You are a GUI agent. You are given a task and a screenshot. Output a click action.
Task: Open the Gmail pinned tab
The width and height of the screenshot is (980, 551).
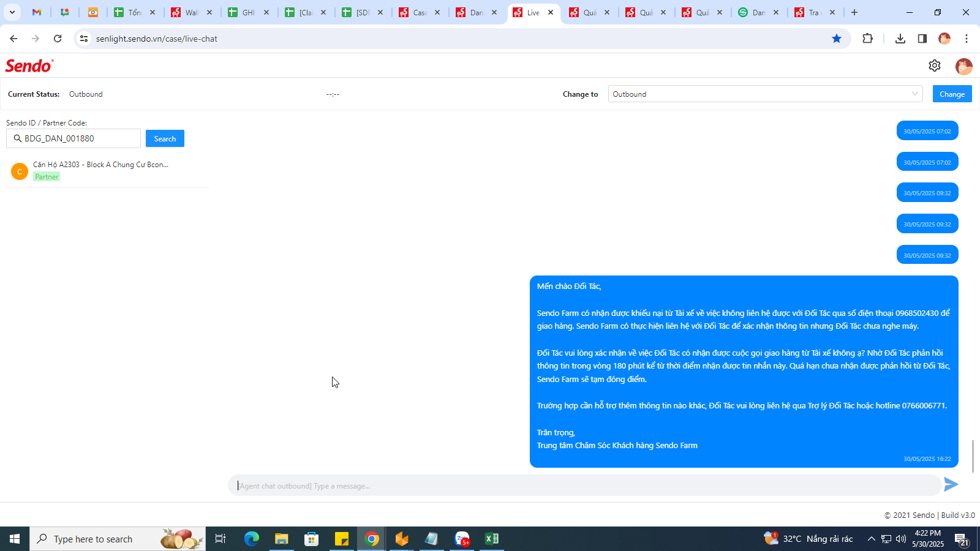[x=37, y=12]
